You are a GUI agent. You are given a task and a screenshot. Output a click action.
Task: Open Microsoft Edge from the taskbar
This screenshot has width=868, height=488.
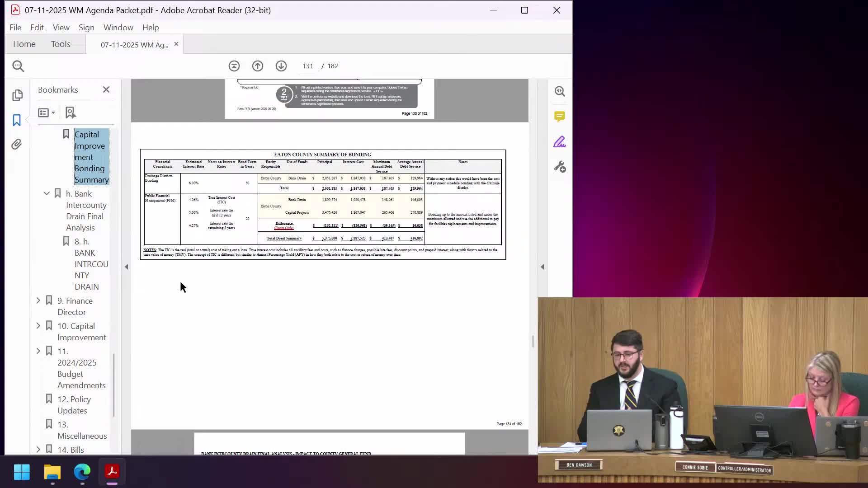coord(82,472)
